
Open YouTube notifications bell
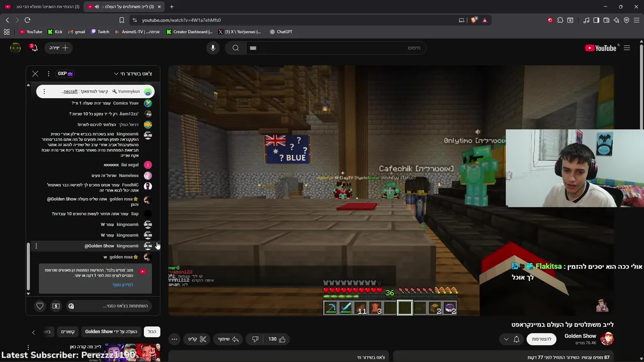(33, 48)
